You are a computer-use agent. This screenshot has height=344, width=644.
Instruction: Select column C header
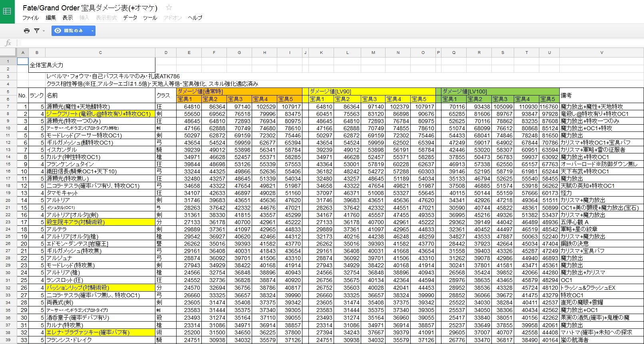click(100, 53)
